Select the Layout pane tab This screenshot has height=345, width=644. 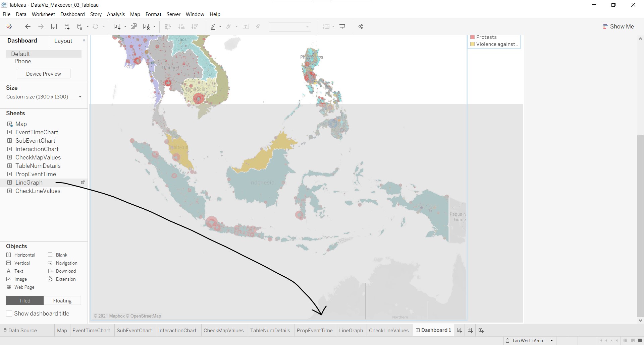click(x=63, y=41)
